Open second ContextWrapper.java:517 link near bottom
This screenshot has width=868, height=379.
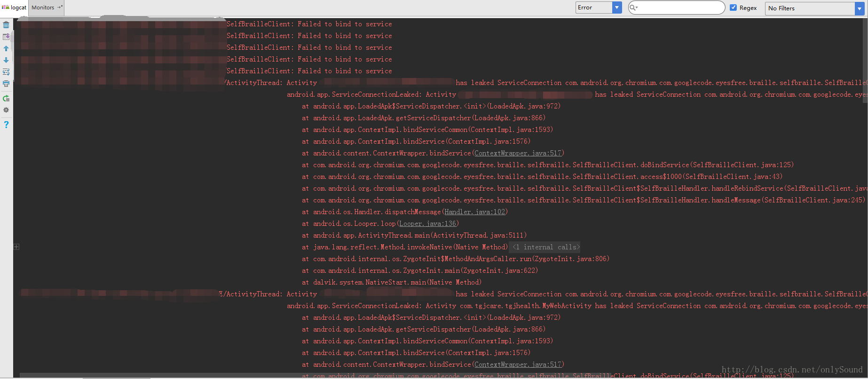(x=518, y=364)
